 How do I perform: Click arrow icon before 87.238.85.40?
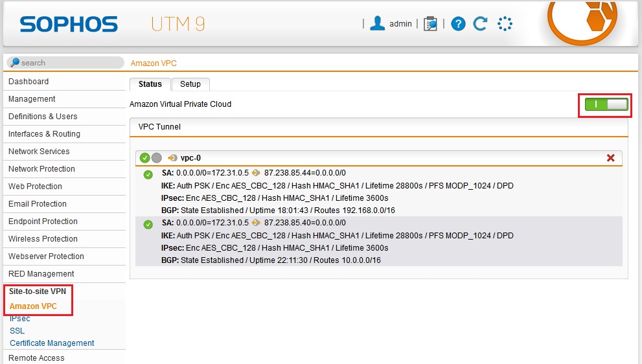coord(256,223)
